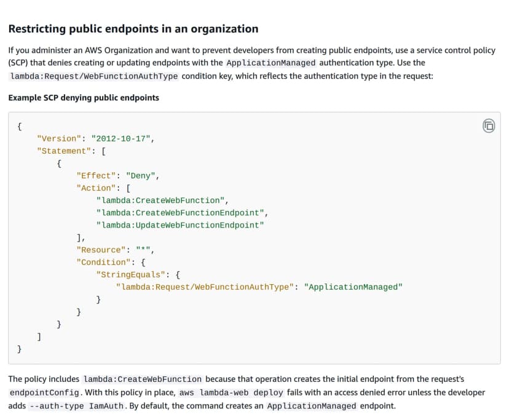Click the "lambda:Request/WebFunctionAuthType" condition key in code
This screenshot has height=420, width=509.
[205, 287]
